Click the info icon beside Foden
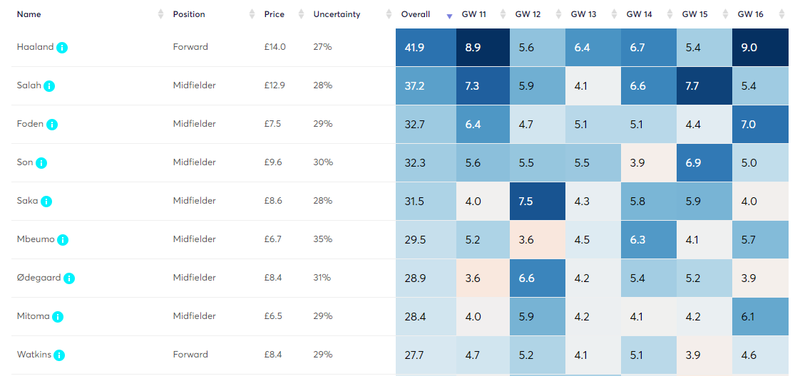This screenshot has width=800, height=376. pyautogui.click(x=52, y=124)
